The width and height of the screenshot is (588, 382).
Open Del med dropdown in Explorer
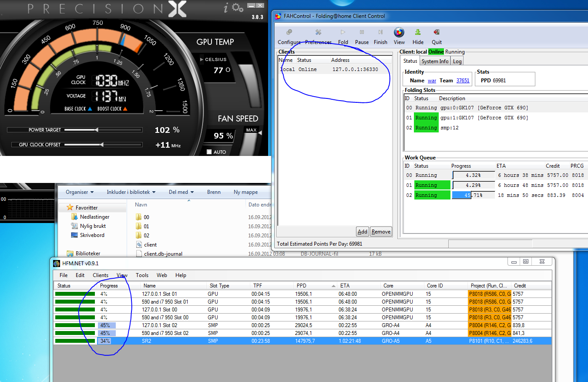click(x=181, y=192)
